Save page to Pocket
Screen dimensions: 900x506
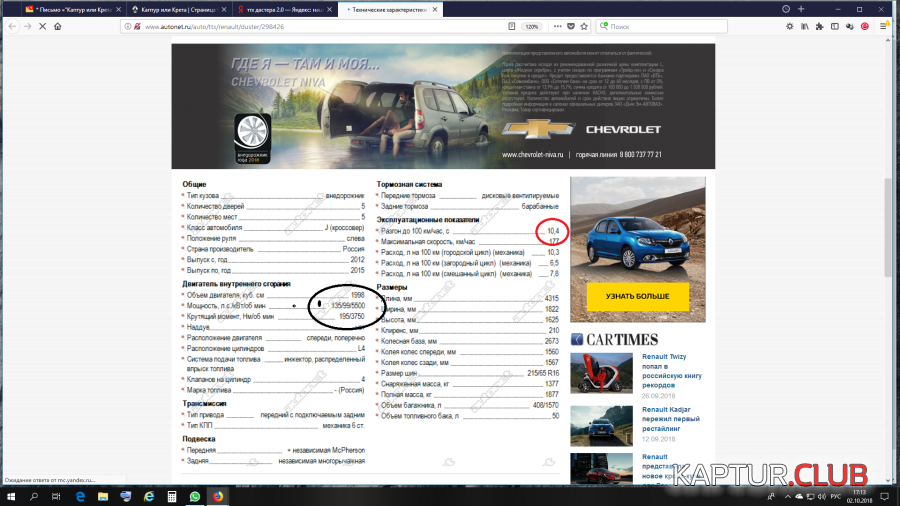pos(571,26)
